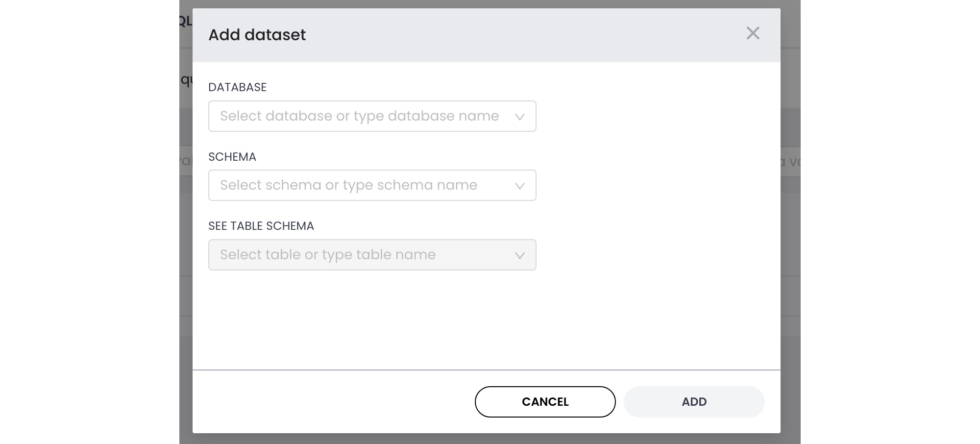
Task: Click blank dialog area right of DATABASE dropdown
Action: [x=657, y=116]
